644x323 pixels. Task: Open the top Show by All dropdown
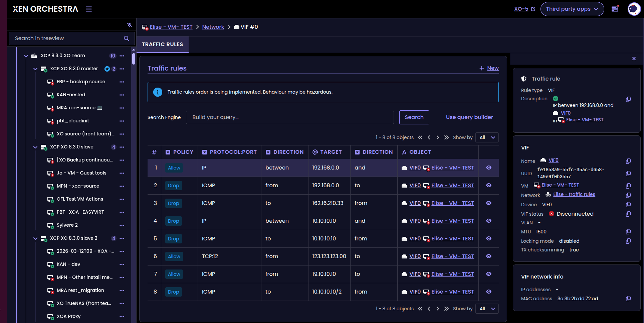click(487, 137)
